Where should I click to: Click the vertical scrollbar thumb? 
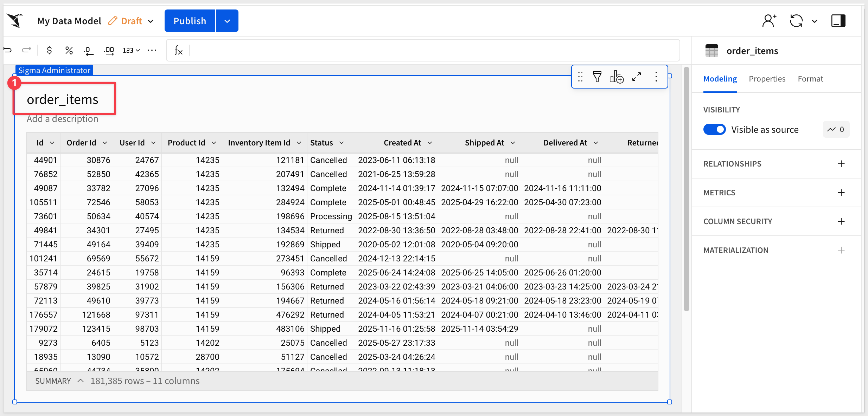686,190
